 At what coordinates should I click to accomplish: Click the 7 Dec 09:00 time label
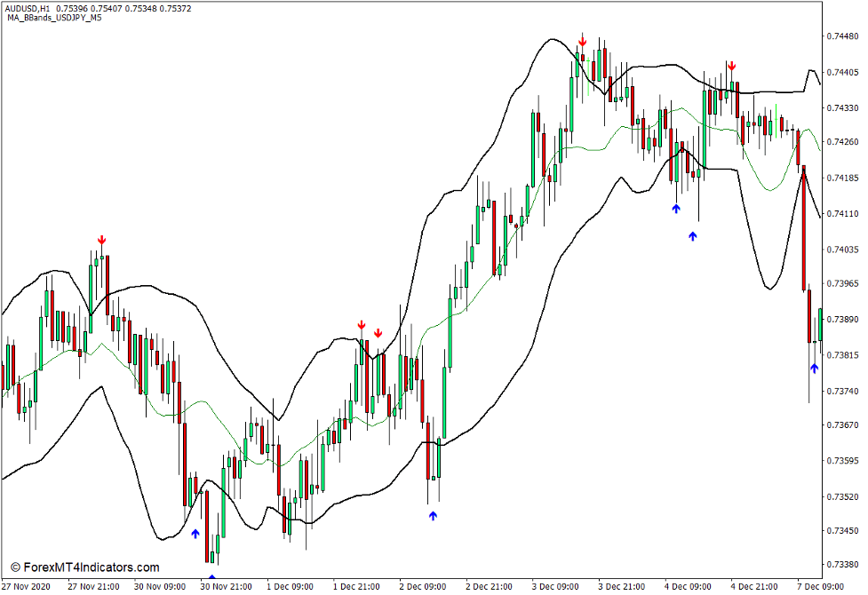click(821, 587)
